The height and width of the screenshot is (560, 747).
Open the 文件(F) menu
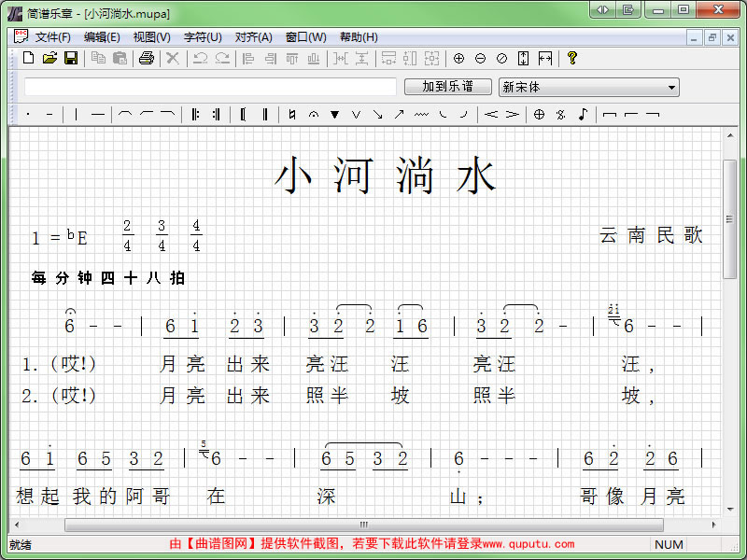(x=52, y=37)
